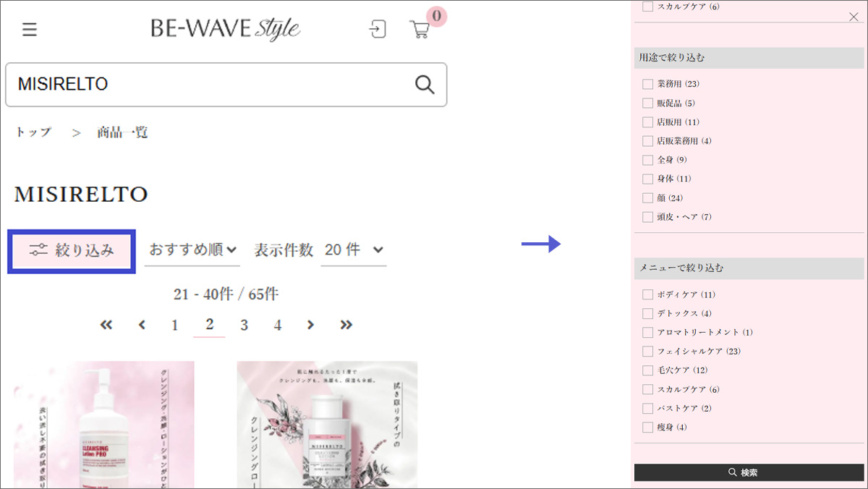Check the 店販用 (11) checkbox
Viewport: 868px width, 489px height.
point(647,122)
